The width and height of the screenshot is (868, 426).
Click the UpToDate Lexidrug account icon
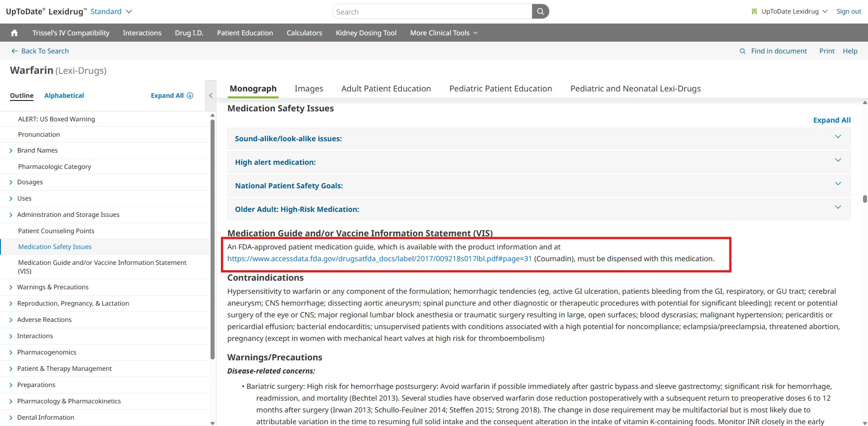coord(754,12)
